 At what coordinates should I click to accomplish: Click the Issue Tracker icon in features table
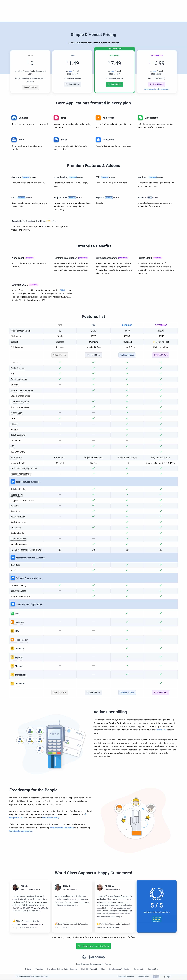[x=12, y=640]
